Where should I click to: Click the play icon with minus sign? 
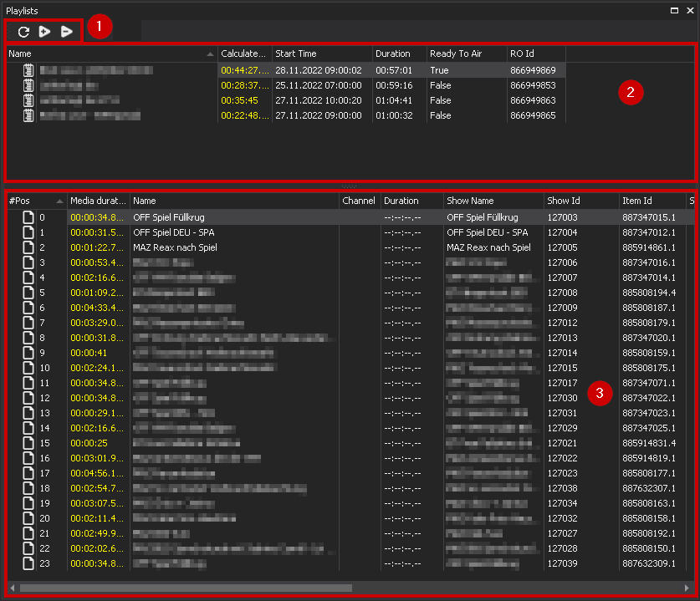[67, 32]
